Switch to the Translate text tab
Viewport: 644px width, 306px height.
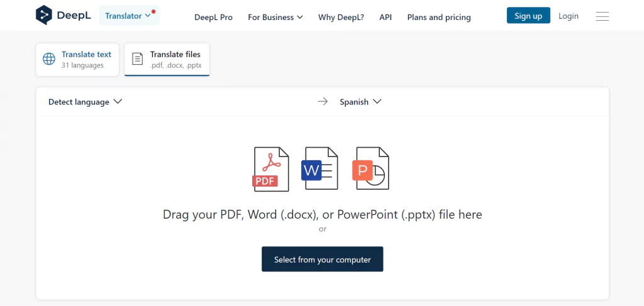pyautogui.click(x=77, y=60)
